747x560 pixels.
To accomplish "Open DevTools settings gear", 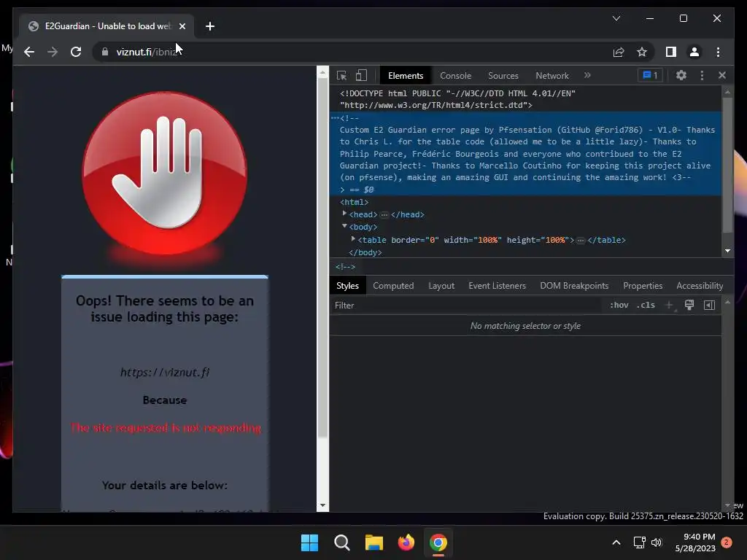I will click(681, 75).
